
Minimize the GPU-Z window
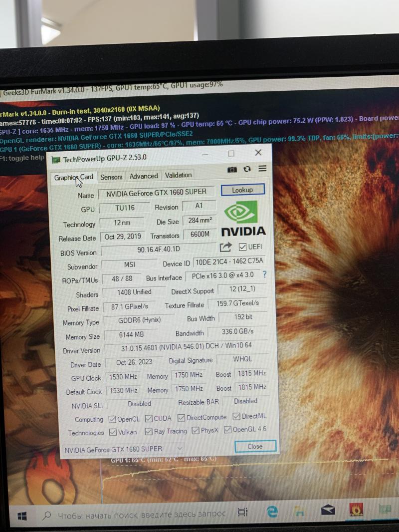(x=205, y=154)
